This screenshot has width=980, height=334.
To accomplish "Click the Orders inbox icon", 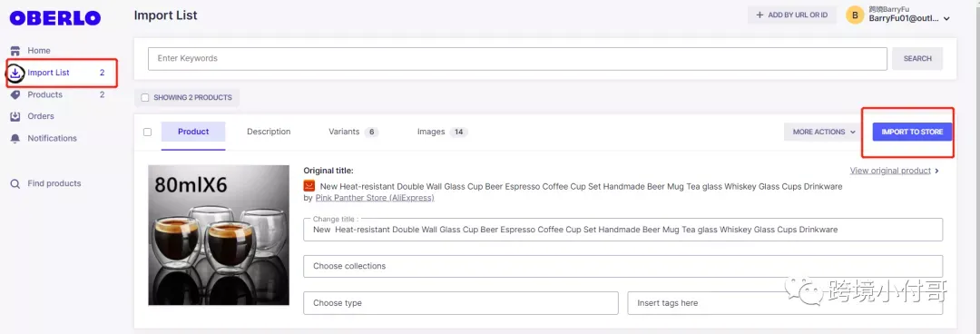I will [15, 116].
